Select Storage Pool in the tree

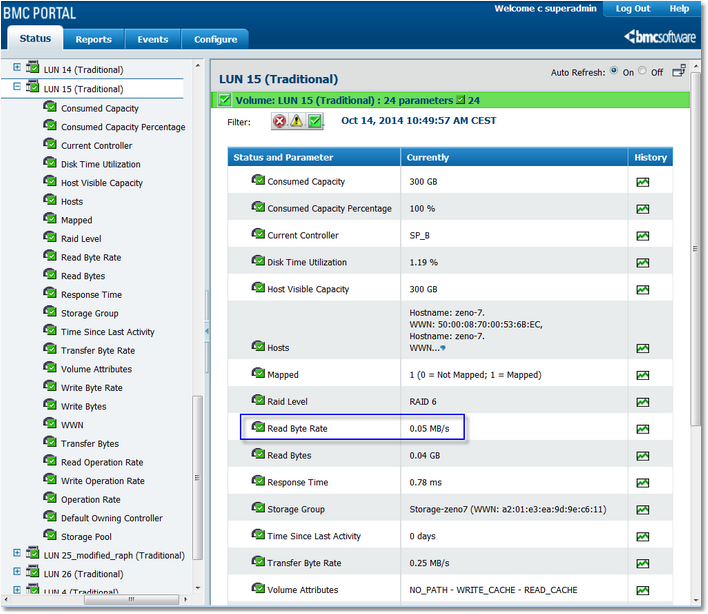pos(86,537)
